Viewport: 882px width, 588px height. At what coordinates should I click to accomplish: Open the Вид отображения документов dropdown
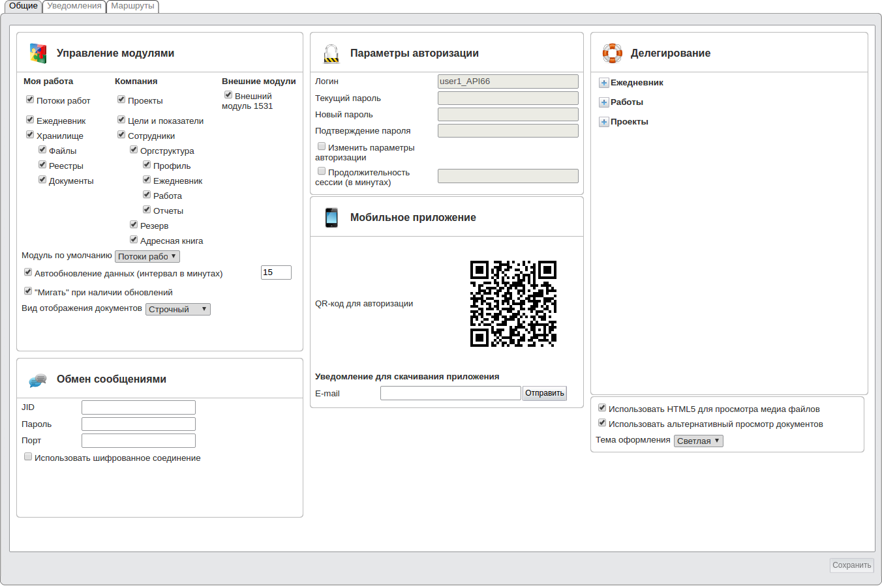pyautogui.click(x=178, y=310)
